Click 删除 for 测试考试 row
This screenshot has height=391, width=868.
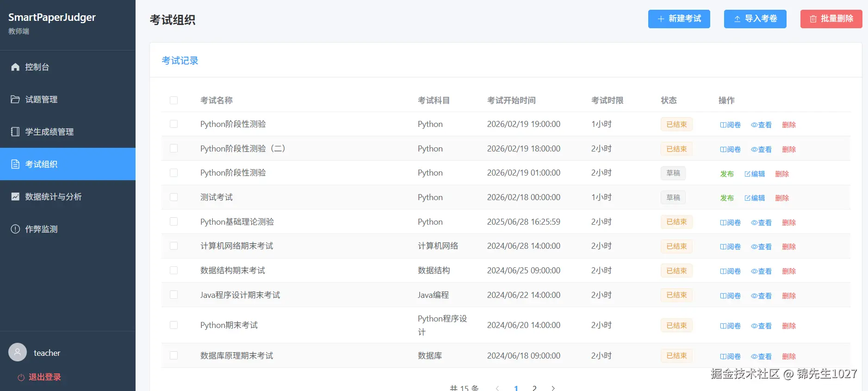coord(782,198)
